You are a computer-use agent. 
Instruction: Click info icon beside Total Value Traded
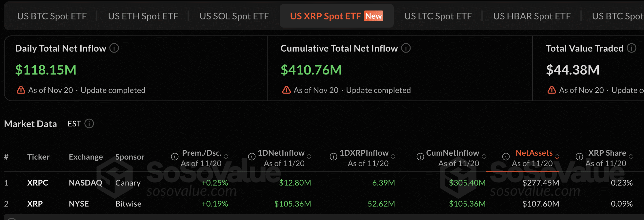coord(632,48)
